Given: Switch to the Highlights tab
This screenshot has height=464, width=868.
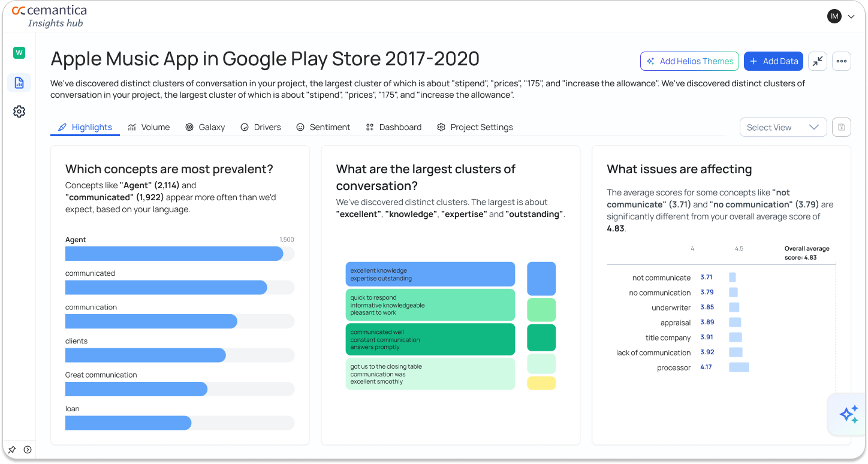Looking at the screenshot, I should click(85, 127).
